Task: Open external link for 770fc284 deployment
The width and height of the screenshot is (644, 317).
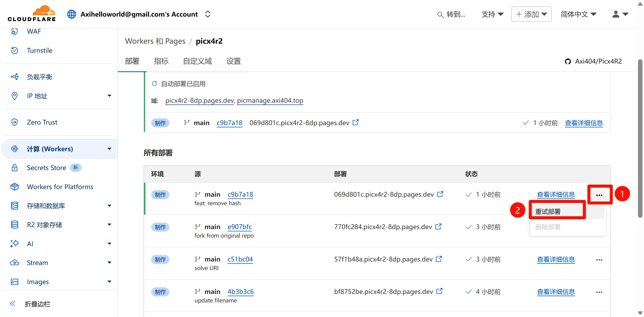Action: tap(438, 227)
